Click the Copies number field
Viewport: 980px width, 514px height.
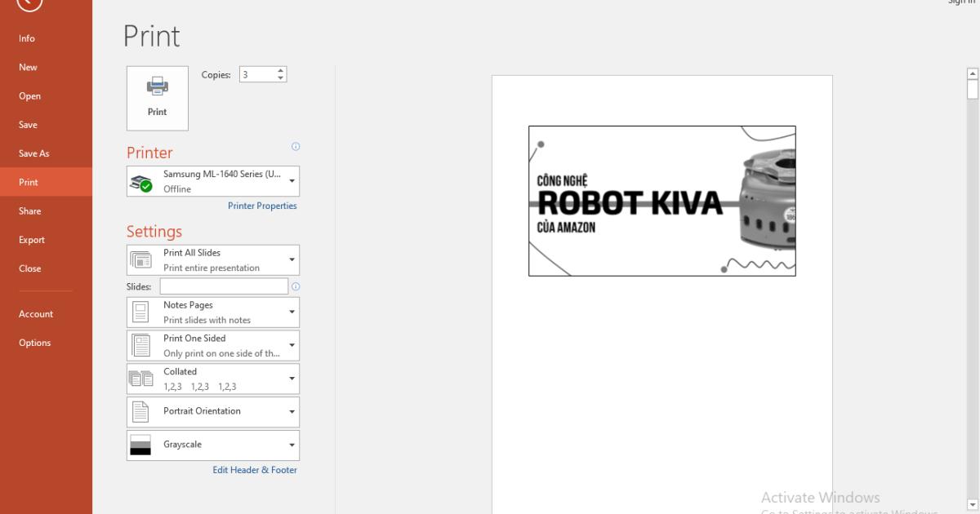[x=257, y=74]
